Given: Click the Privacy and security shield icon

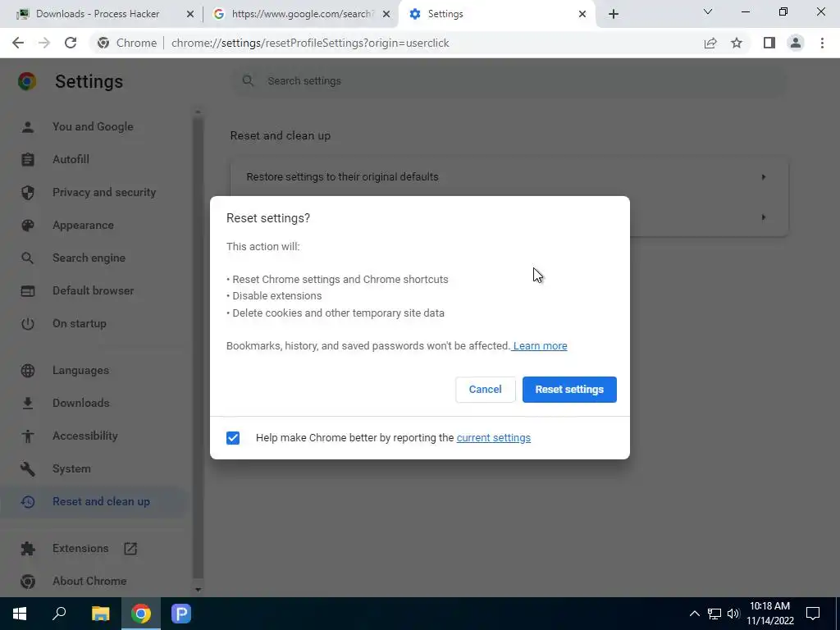Looking at the screenshot, I should pos(28,192).
